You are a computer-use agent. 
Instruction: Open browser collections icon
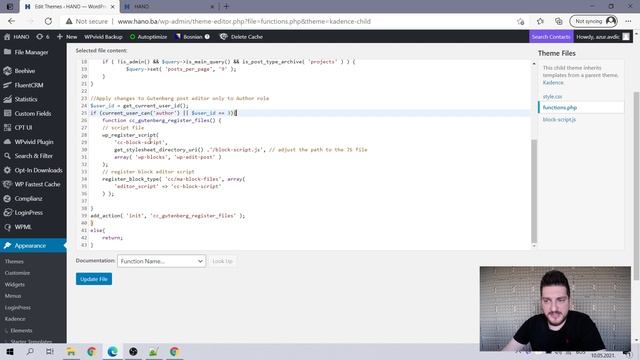click(559, 21)
